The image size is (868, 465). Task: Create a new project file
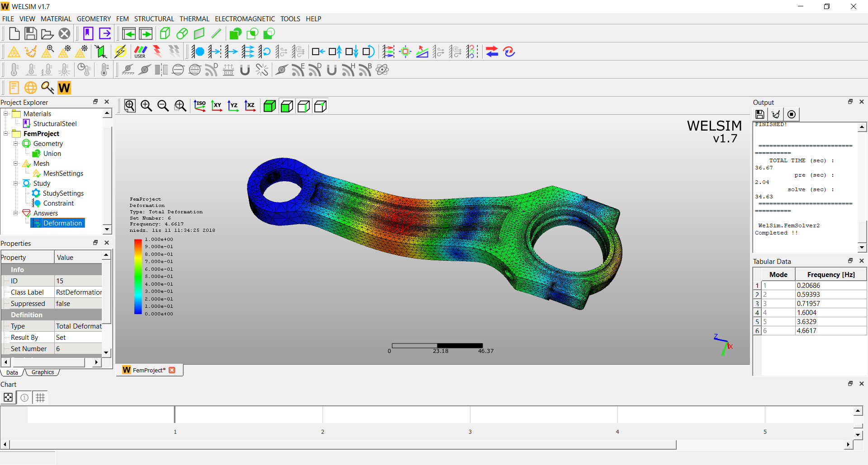tap(14, 34)
